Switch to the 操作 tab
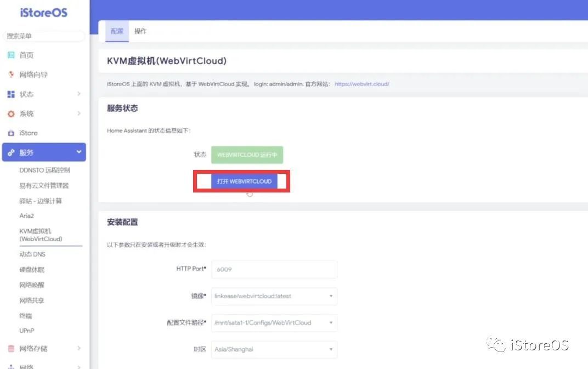Screen dimensions: 588x369 point(140,31)
